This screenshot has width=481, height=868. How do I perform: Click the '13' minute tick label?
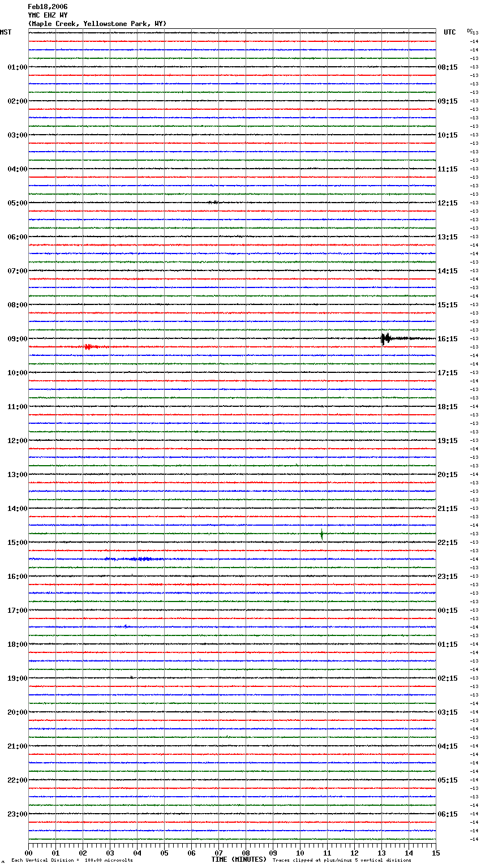coord(381,853)
